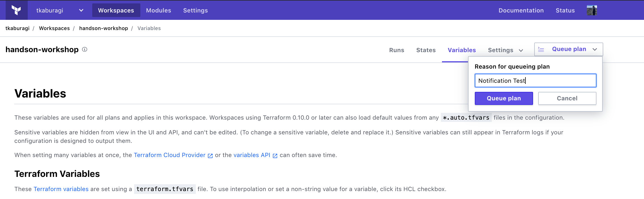Click the queue plan list icon
Image resolution: width=644 pixels, height=199 pixels.
(541, 49)
